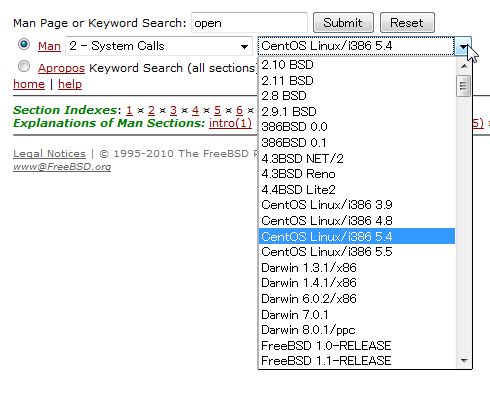Click the www@FreeBSD.org email link
Screen dimensions: 490x399
click(62, 166)
